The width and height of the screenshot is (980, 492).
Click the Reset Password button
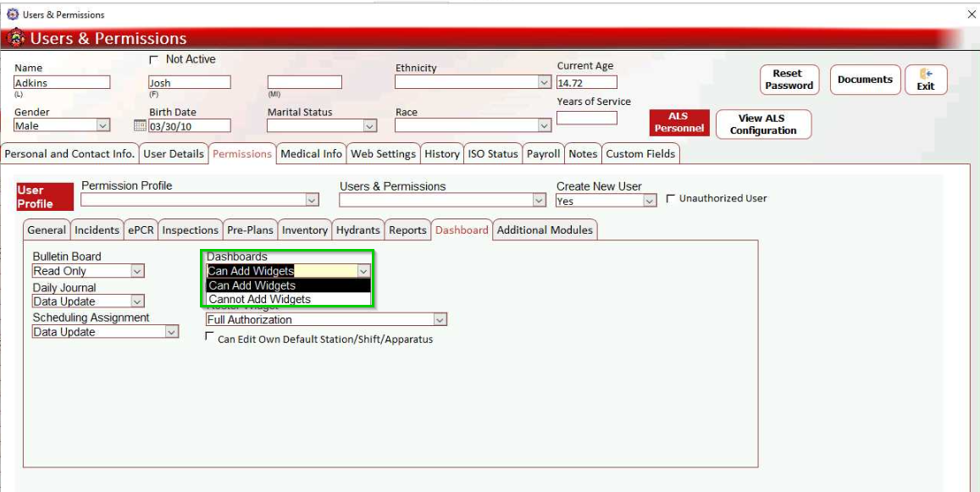click(x=789, y=80)
